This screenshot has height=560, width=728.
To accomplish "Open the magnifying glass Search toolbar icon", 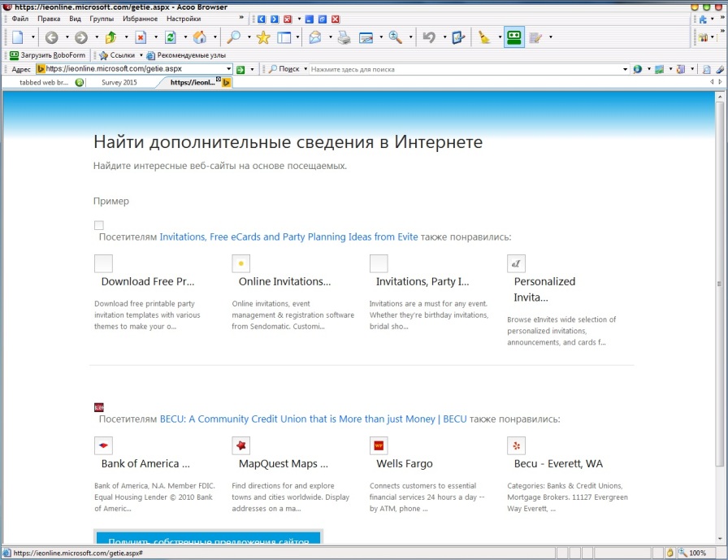I will click(233, 37).
